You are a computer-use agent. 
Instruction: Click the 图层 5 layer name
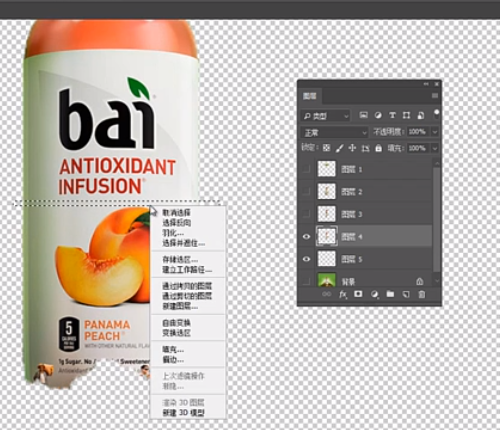click(x=352, y=259)
